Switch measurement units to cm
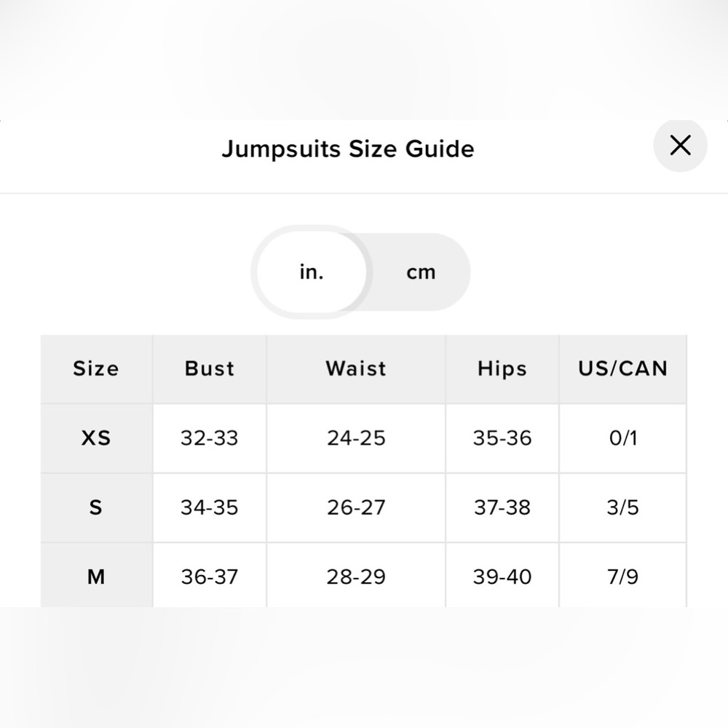The height and width of the screenshot is (728, 728). [x=421, y=272]
